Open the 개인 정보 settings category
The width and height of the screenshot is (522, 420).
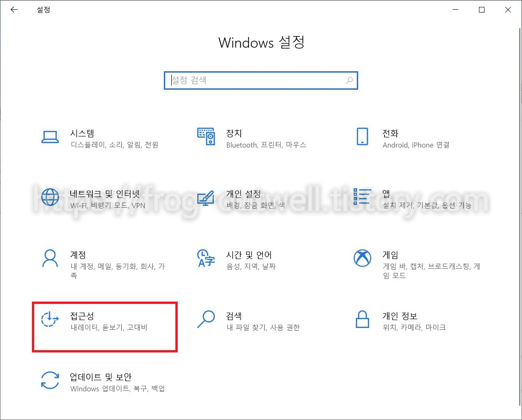399,316
